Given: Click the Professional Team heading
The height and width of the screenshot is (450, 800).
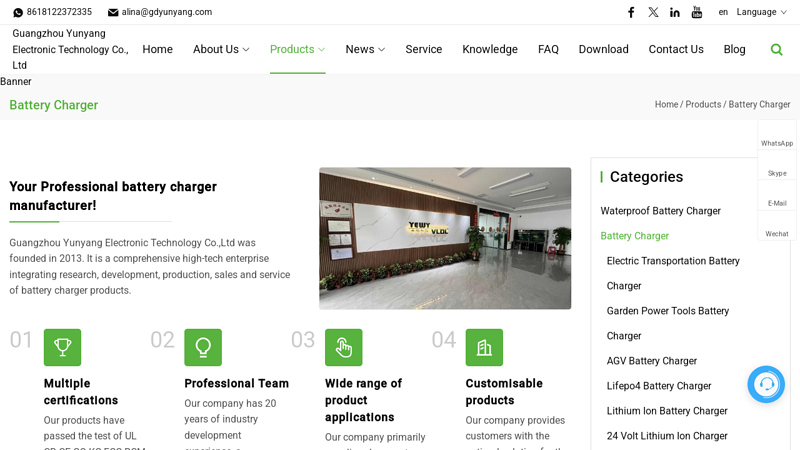Looking at the screenshot, I should [x=236, y=384].
